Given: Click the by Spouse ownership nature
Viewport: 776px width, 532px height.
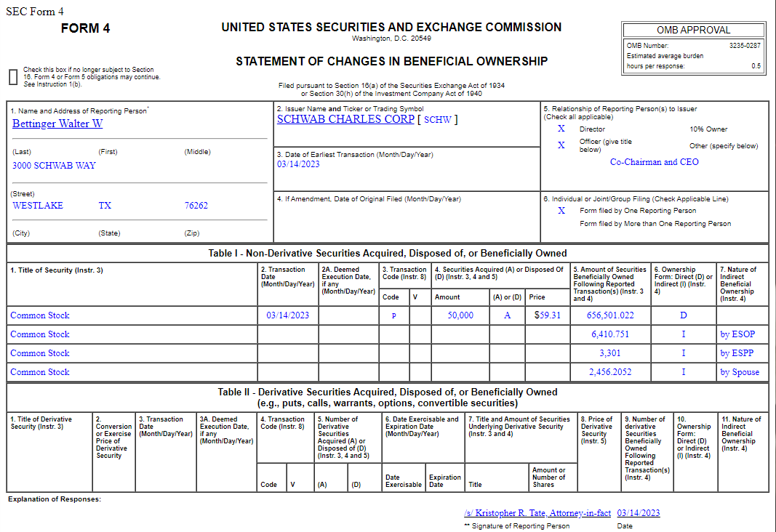Looking at the screenshot, I should [x=740, y=372].
